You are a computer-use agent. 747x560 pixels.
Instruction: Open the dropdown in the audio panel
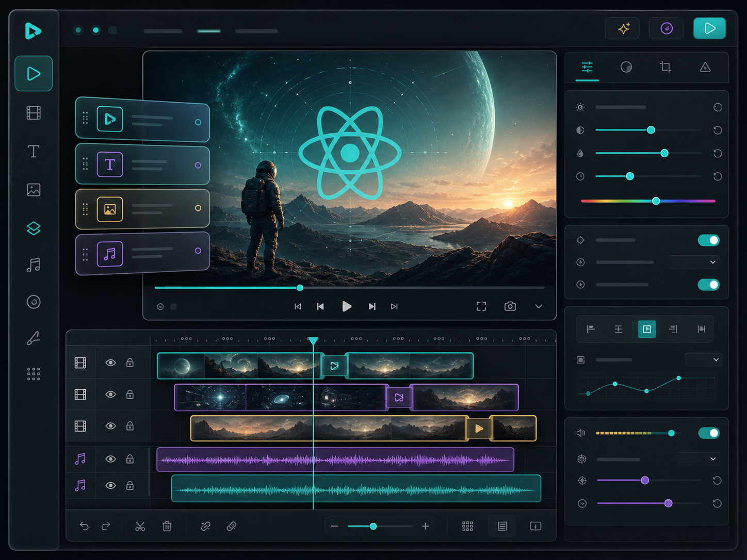(x=699, y=458)
